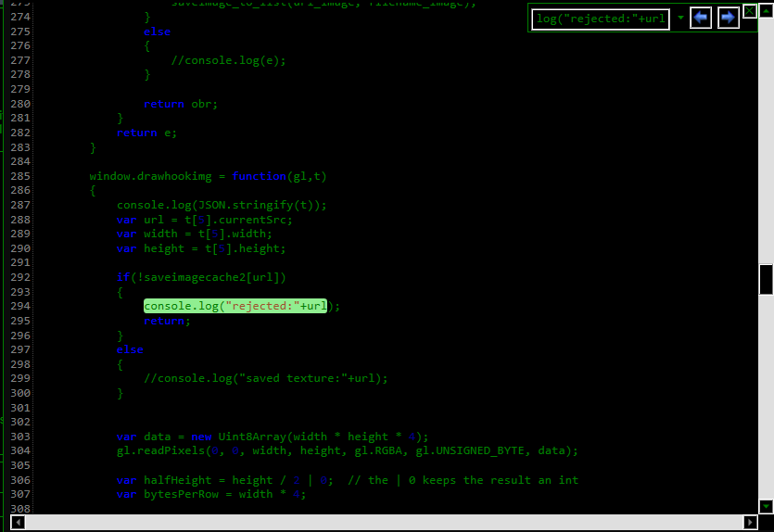774x532 pixels.
Task: Click the window.drawhookimg function declaration
Action: (208, 176)
